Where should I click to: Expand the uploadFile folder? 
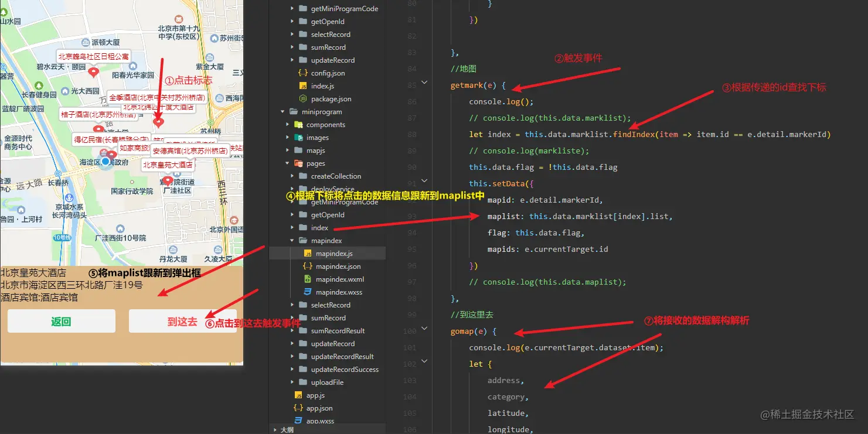pos(292,382)
